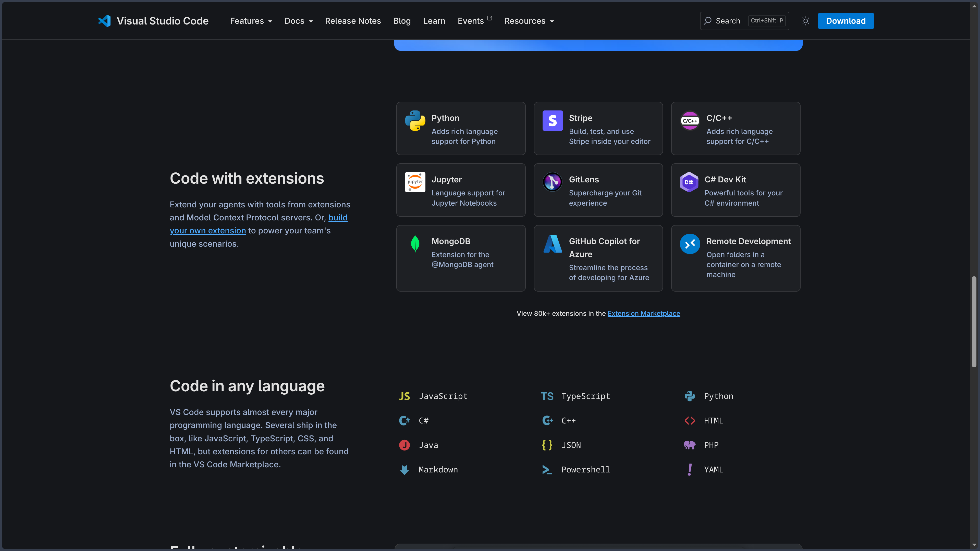Click the C/C++ extension icon
Screen dimensions: 980x551
pyautogui.click(x=690, y=121)
